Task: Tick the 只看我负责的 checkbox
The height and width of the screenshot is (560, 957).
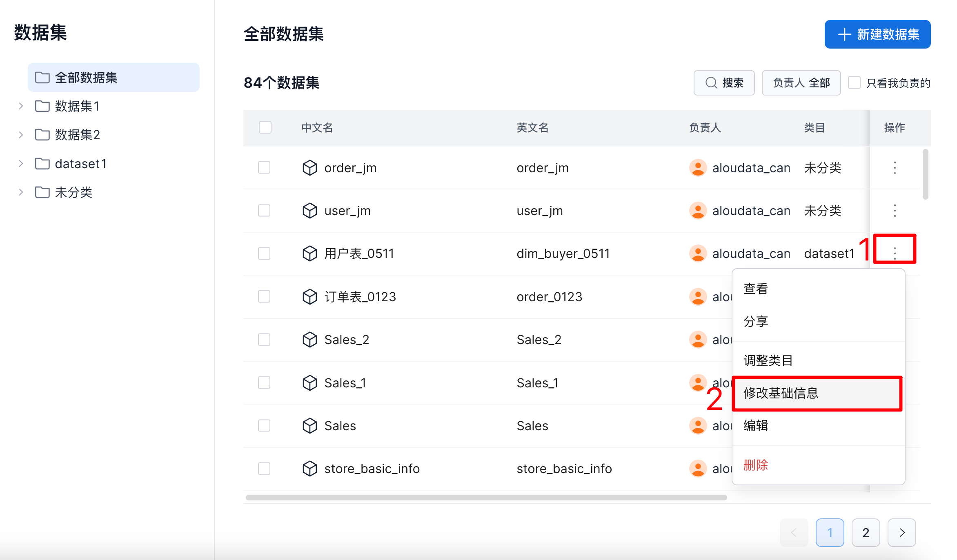Action: coord(854,83)
